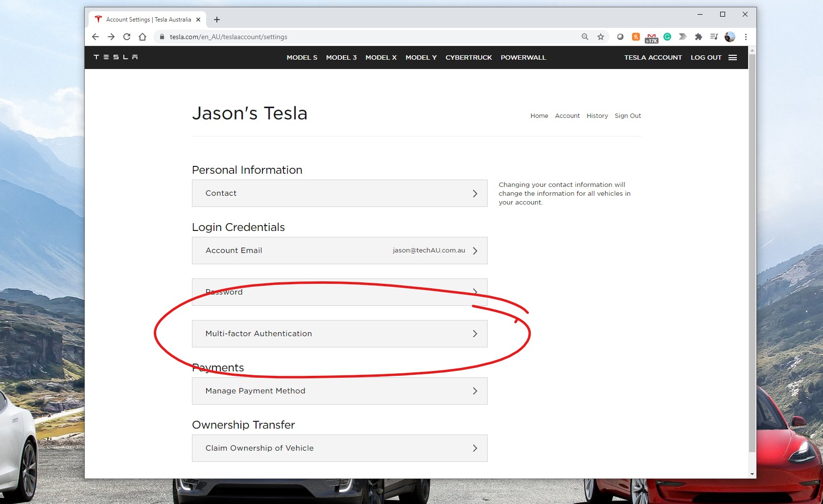The width and height of the screenshot is (823, 504).
Task: Open the zoom magnifier icon in address bar
Action: pos(585,37)
